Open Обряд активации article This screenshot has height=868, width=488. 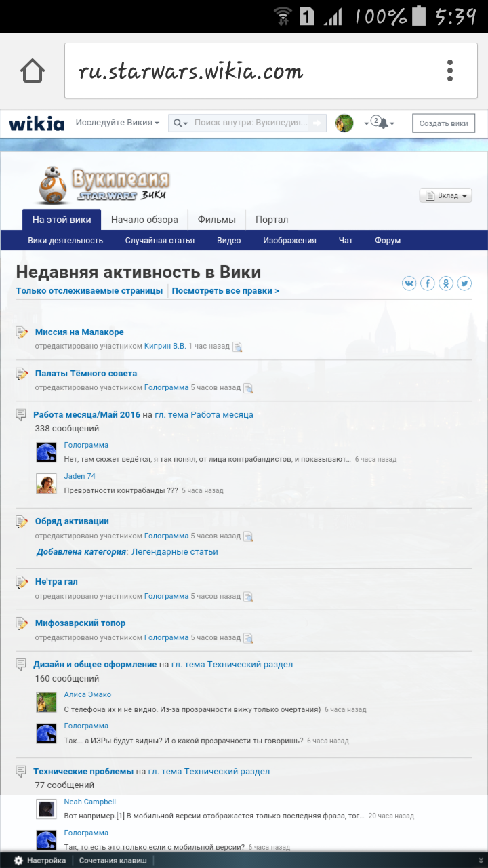(x=72, y=521)
